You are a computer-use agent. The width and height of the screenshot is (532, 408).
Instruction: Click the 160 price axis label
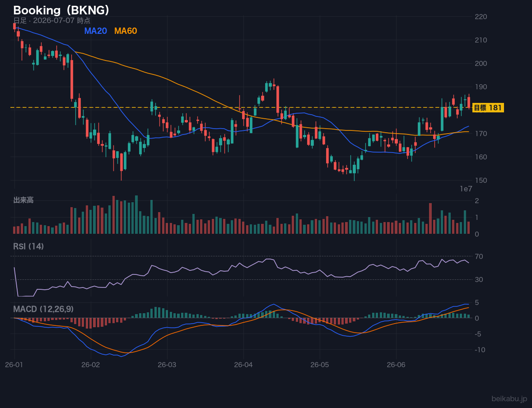click(481, 157)
